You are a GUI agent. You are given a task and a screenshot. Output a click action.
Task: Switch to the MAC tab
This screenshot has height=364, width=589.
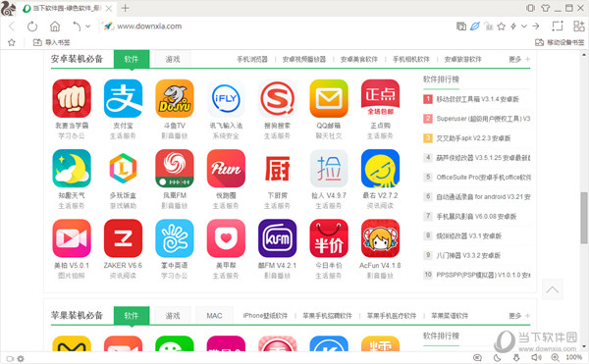[x=214, y=316]
